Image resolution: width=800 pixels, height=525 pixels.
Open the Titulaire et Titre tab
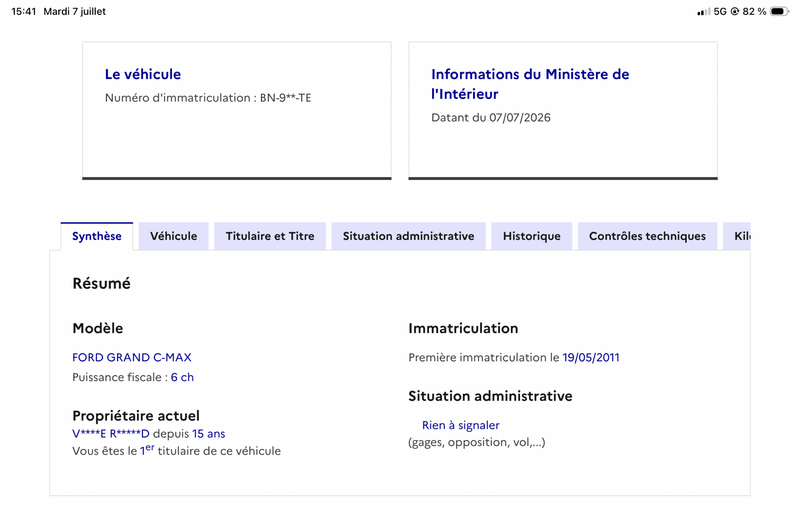[270, 236]
